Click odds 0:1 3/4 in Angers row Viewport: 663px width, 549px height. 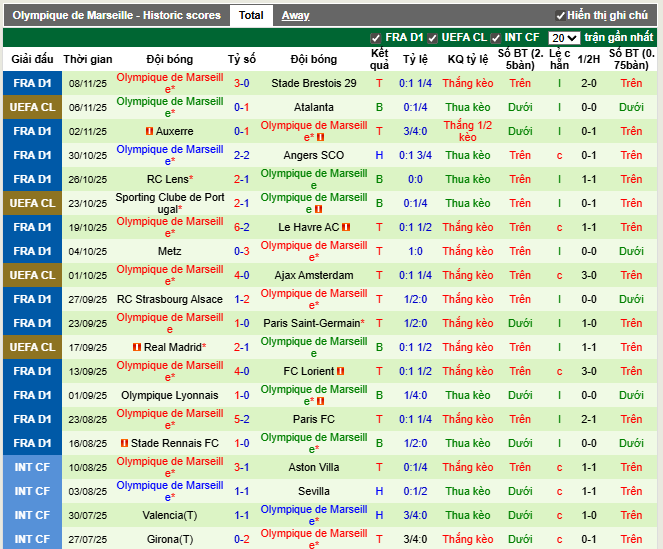tap(415, 155)
